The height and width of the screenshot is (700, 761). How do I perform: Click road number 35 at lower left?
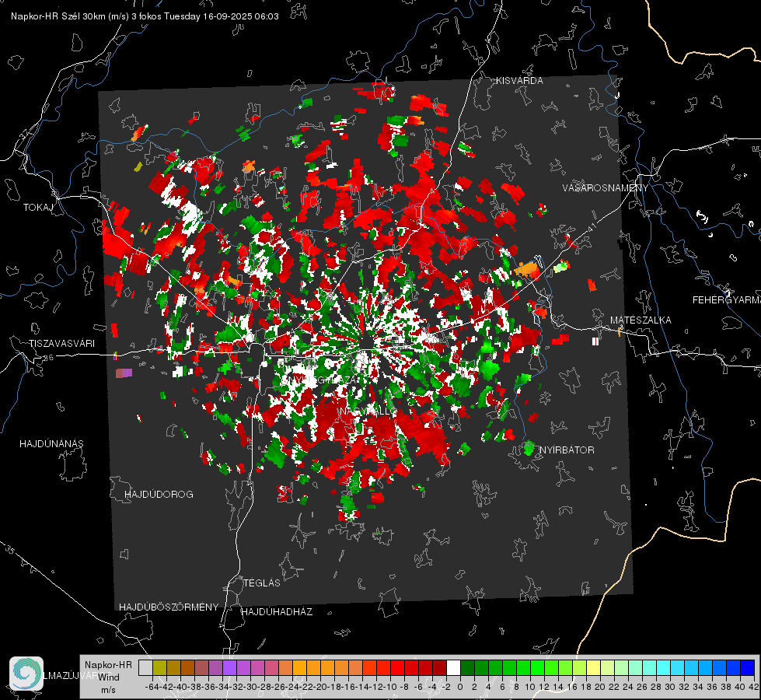point(11,550)
